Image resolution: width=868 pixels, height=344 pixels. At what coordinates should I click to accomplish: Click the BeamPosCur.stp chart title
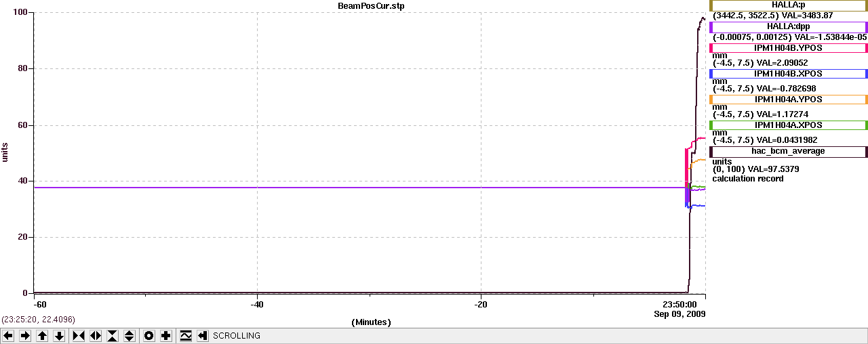tap(371, 5)
